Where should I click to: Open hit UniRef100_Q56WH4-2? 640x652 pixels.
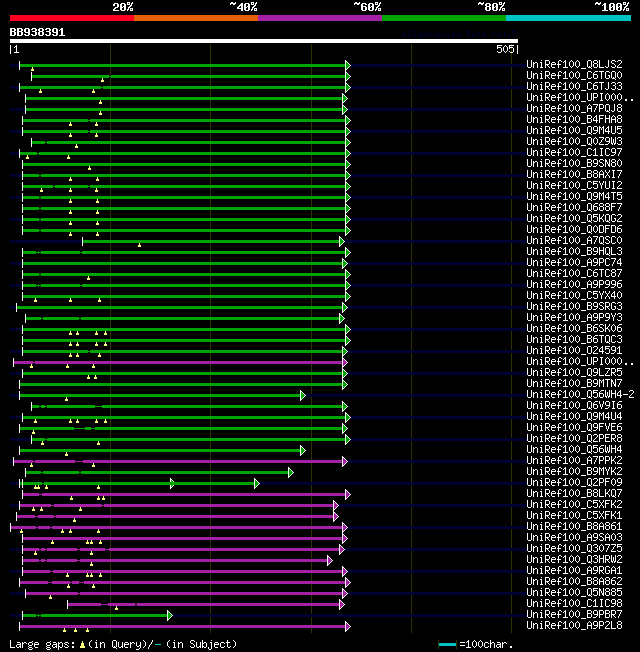point(580,394)
